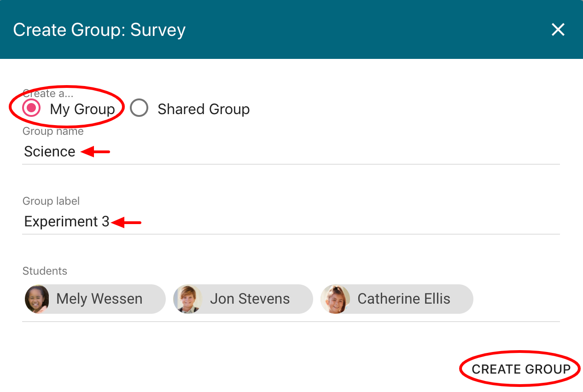Choose the Shared Group radio option
583x392 pixels.
139,109
